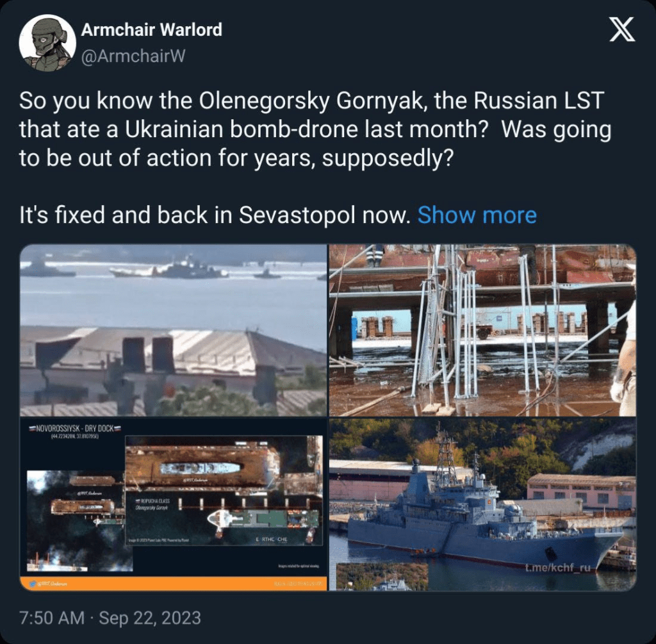The image size is (656, 644).
Task: Open the Novorossiysk satellite imagery picture
Action: coord(173,504)
